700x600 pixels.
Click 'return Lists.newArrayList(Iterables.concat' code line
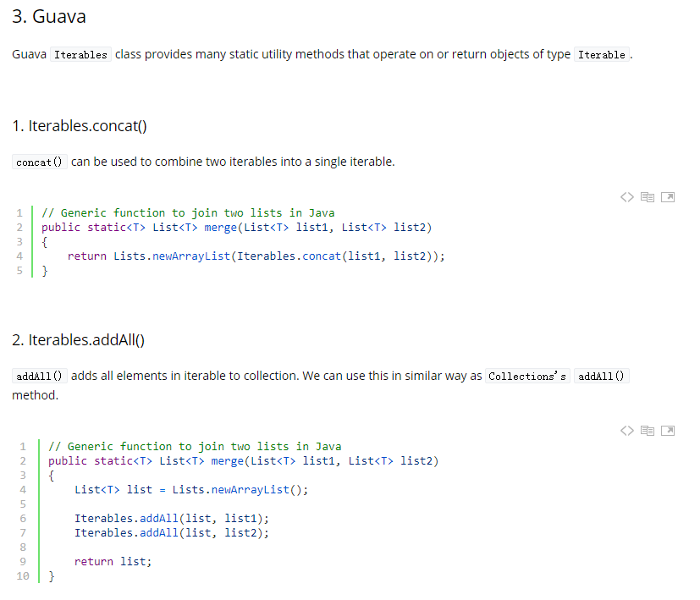click(256, 256)
